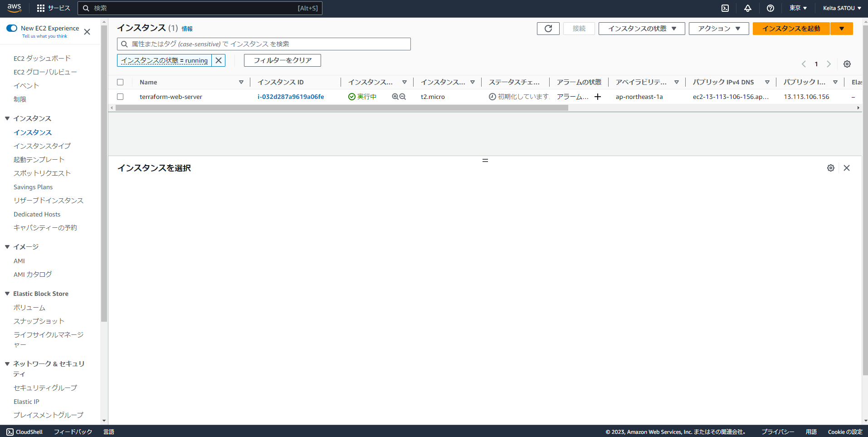
Task: Open instance i-032d287a9619a06fe link
Action: [x=291, y=97]
